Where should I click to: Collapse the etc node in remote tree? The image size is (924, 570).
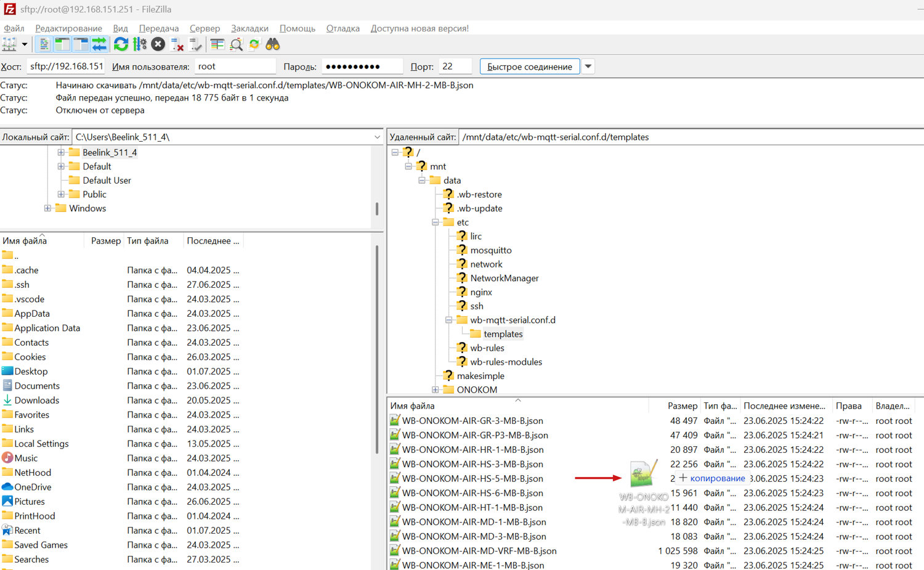point(436,222)
